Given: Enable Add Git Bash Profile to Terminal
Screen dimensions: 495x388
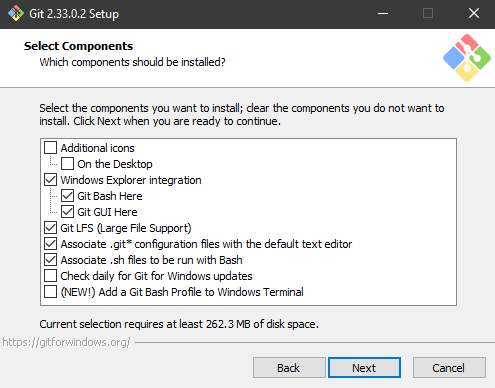Looking at the screenshot, I should pos(51,292).
